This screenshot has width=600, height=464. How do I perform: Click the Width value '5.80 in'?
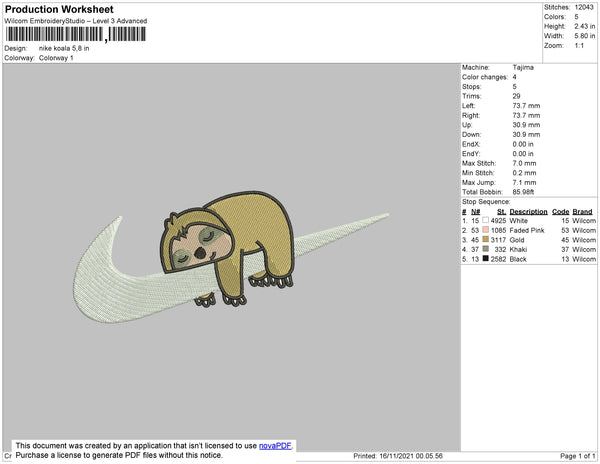(584, 36)
